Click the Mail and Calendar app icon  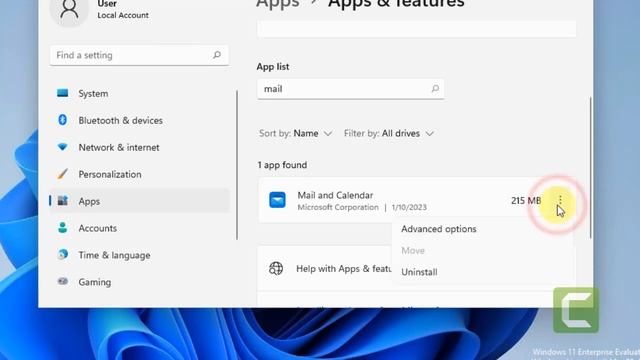click(x=277, y=200)
